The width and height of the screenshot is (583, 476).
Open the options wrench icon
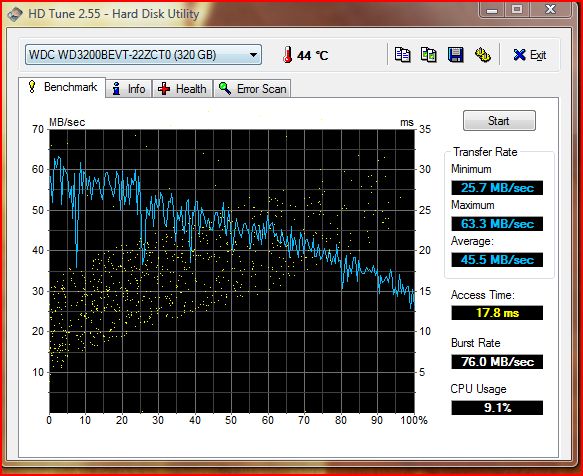(x=483, y=55)
